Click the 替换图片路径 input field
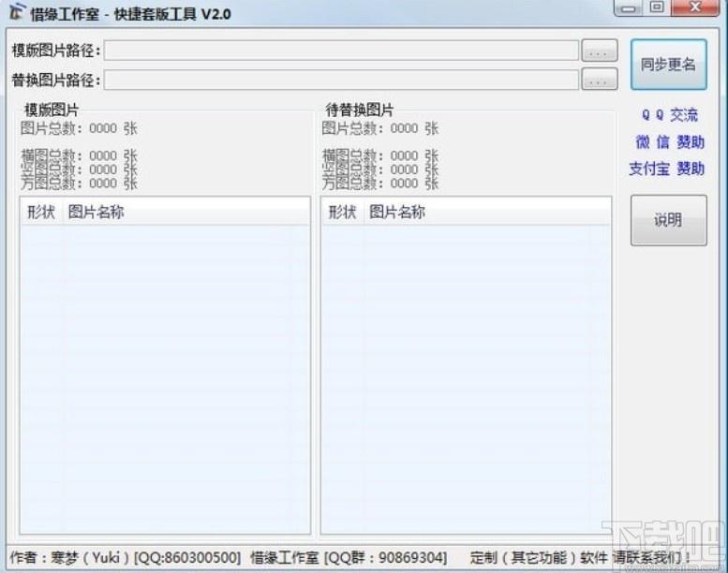The width and height of the screenshot is (728, 573). click(341, 80)
